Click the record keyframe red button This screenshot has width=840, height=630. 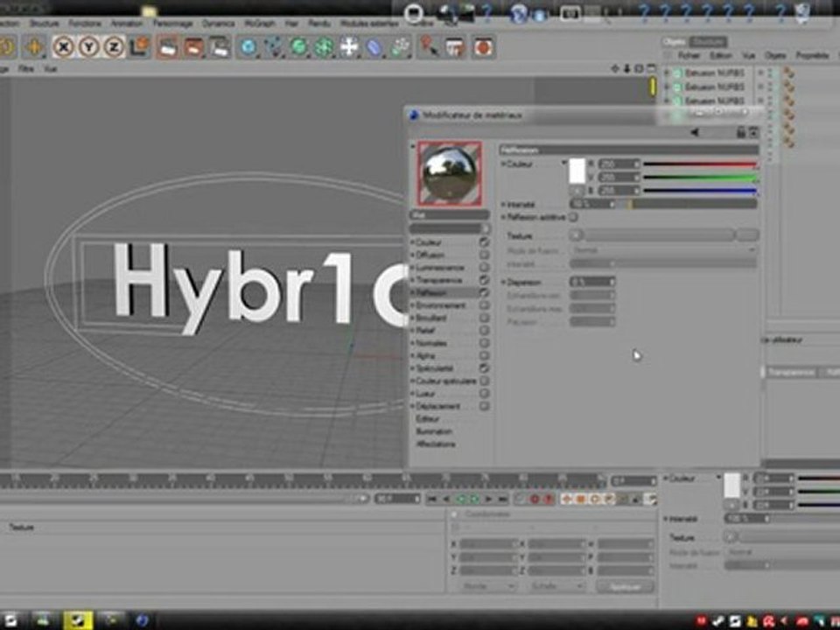[534, 500]
